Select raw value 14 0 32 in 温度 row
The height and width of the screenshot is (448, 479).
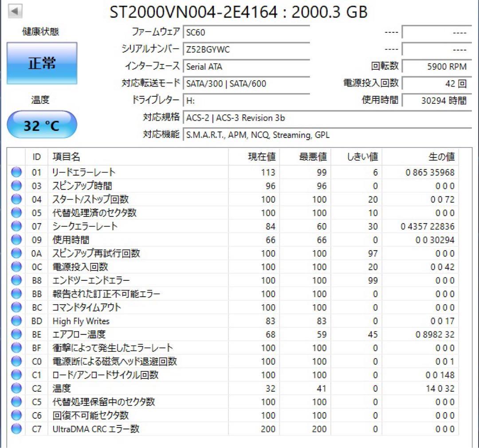[440, 389]
